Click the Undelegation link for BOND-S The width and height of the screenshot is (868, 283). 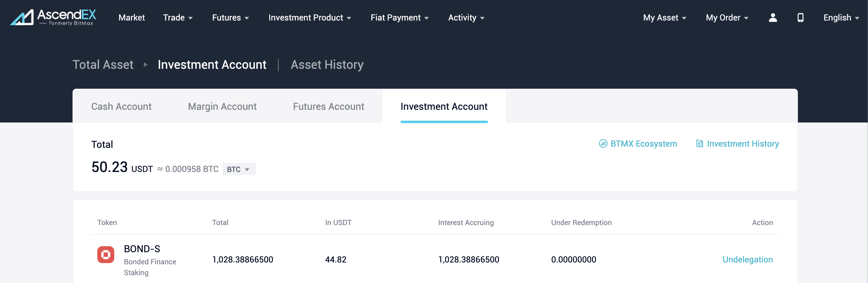click(x=747, y=259)
